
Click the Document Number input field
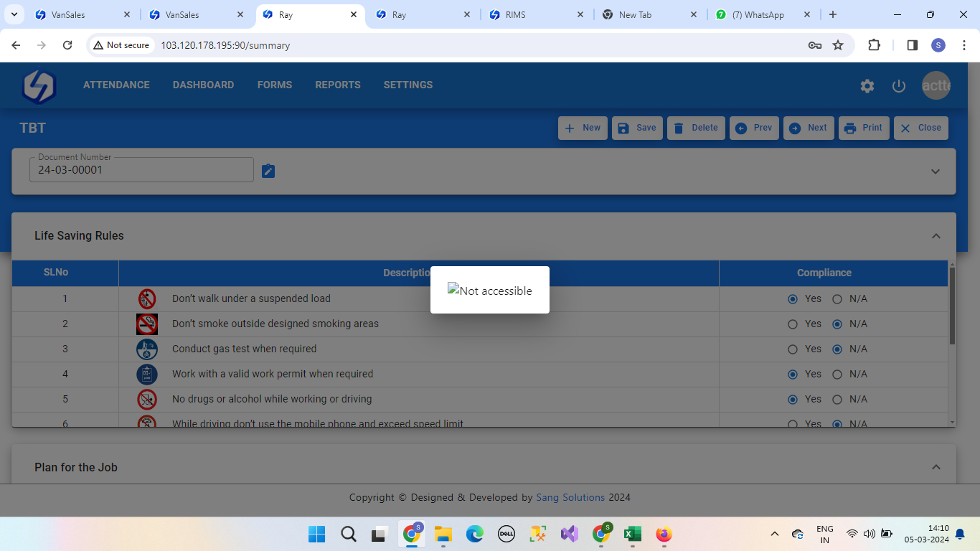pos(141,171)
